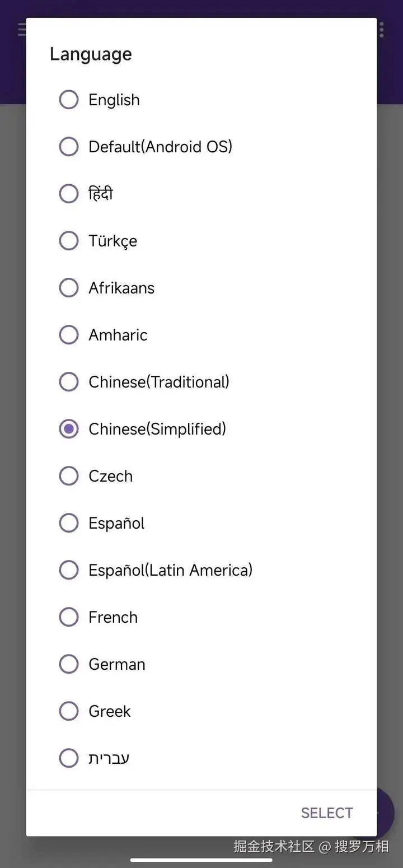Screen dimensions: 403x868
Task: Choose German as the language
Action: (69, 664)
